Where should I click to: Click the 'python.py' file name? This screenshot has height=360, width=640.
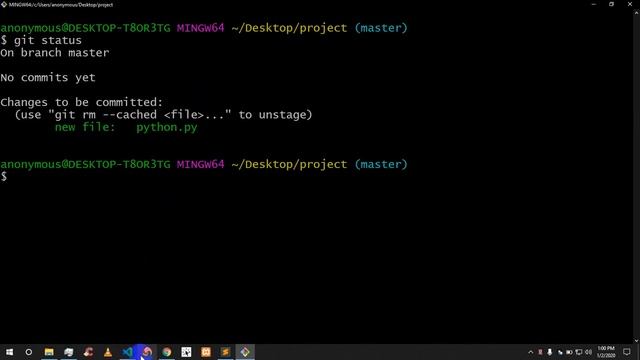pos(167,127)
